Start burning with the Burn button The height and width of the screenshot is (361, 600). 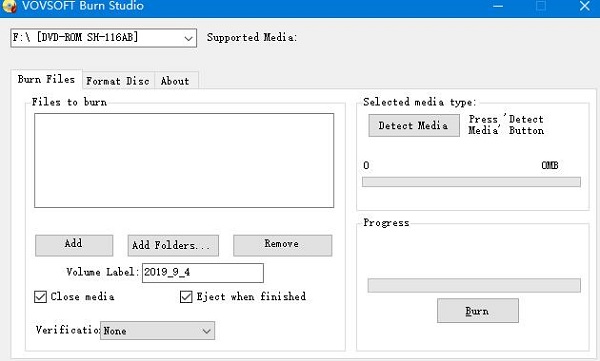pos(478,310)
